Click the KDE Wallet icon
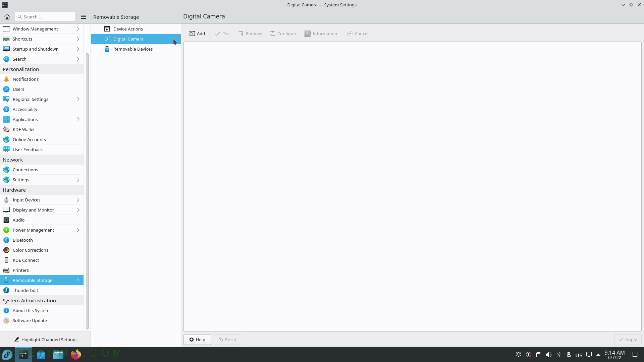Image resolution: width=644 pixels, height=362 pixels. (x=6, y=129)
